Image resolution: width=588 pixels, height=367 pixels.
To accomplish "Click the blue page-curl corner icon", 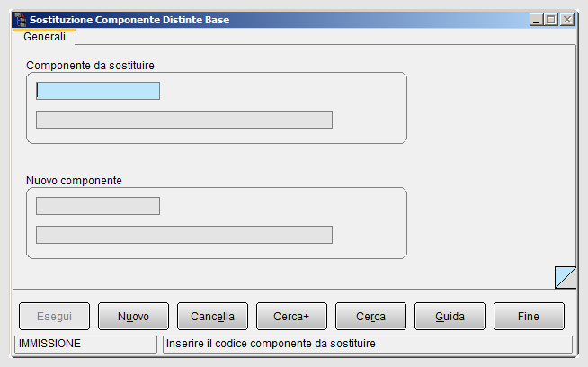I will (566, 277).
